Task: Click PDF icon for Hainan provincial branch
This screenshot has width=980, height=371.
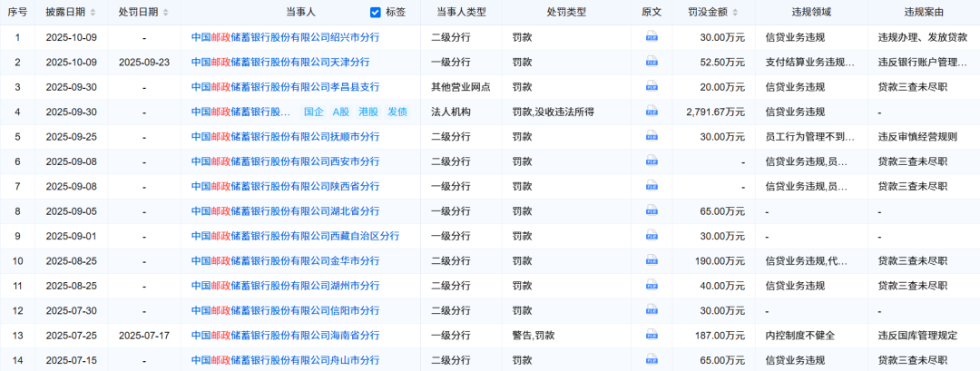Action: pos(652,335)
